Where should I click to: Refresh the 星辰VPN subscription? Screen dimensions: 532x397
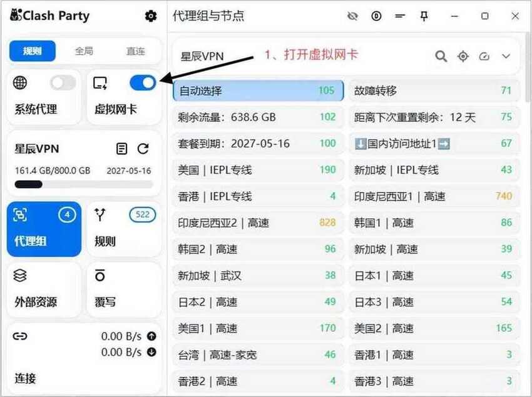coord(143,149)
